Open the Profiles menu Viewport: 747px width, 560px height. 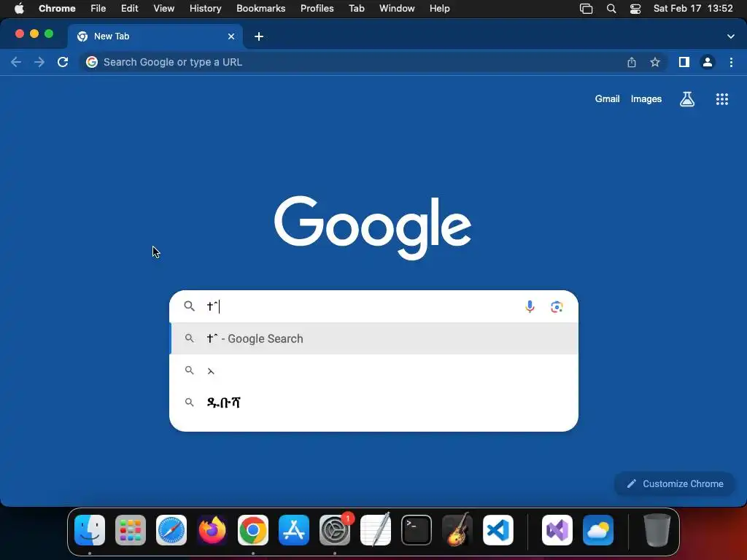(317, 9)
